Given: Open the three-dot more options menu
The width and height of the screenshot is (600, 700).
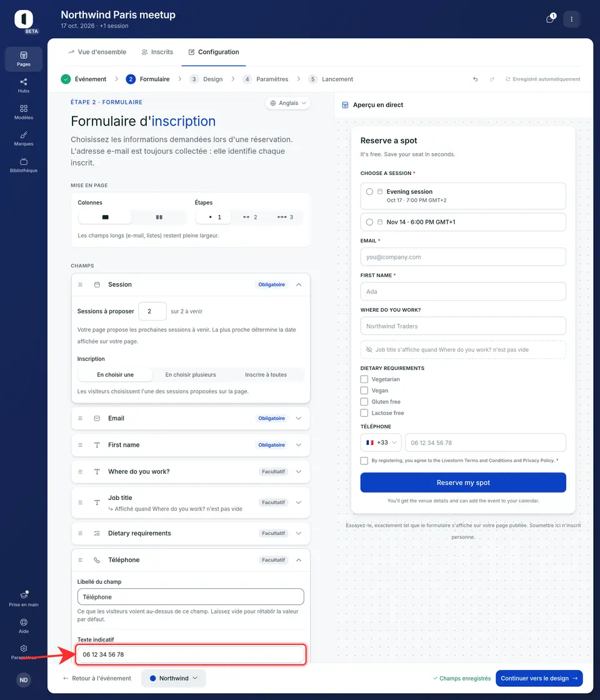Looking at the screenshot, I should pyautogui.click(x=571, y=19).
